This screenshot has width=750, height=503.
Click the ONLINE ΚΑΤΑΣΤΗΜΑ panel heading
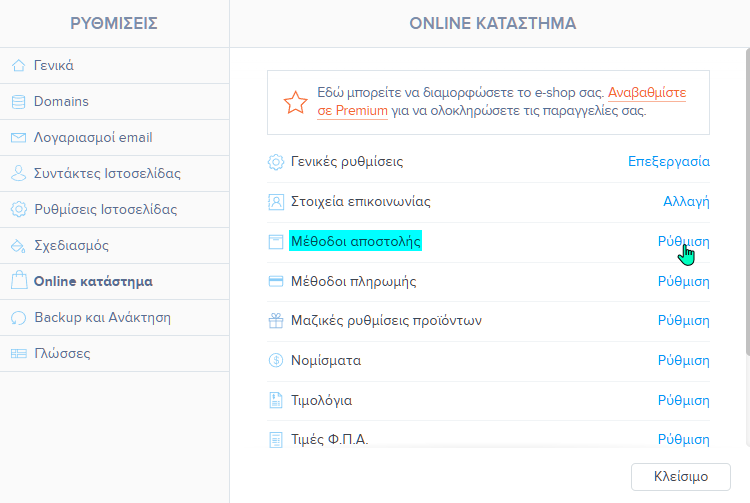(493, 23)
